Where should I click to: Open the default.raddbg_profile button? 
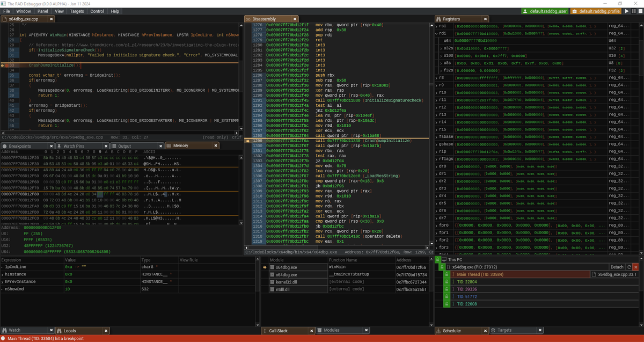click(596, 11)
